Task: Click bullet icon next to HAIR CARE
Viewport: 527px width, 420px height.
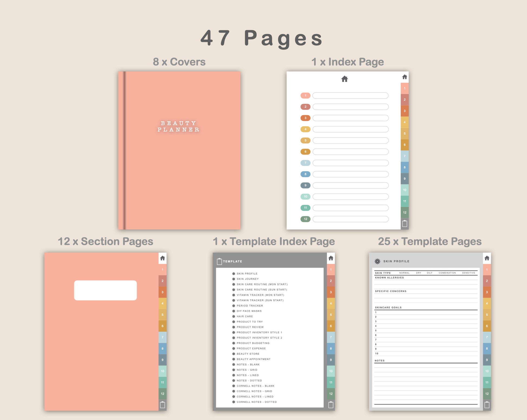Action: [x=234, y=316]
